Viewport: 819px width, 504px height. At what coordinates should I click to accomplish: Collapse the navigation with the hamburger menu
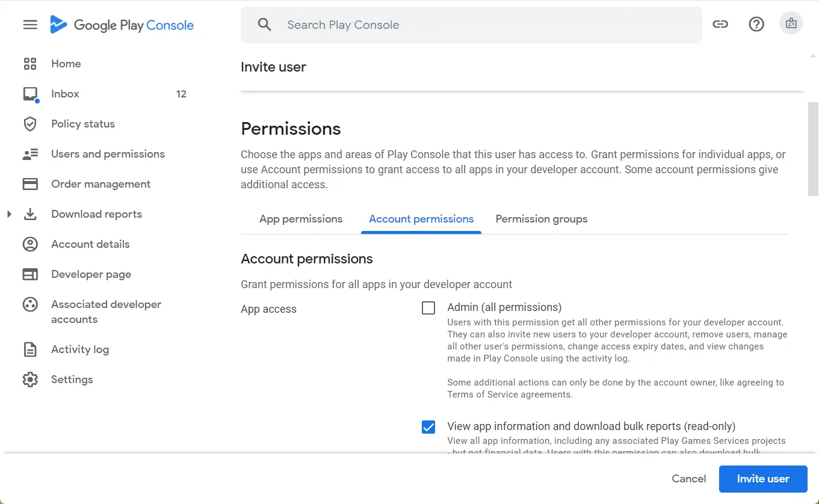(29, 25)
